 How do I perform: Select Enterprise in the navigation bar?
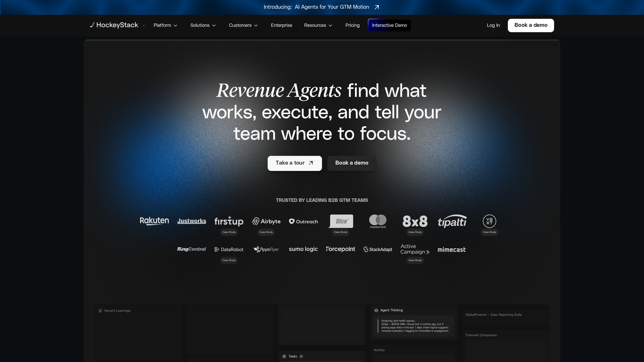pos(281,25)
